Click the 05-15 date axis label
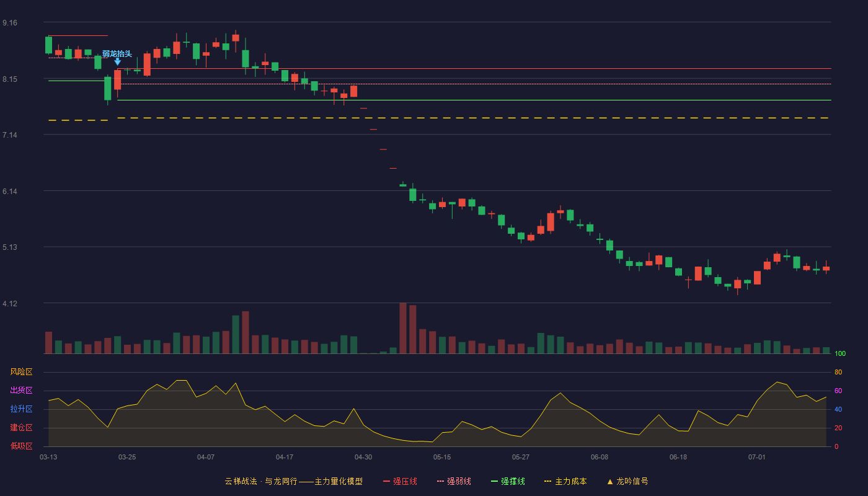The width and height of the screenshot is (868, 496). [x=442, y=457]
